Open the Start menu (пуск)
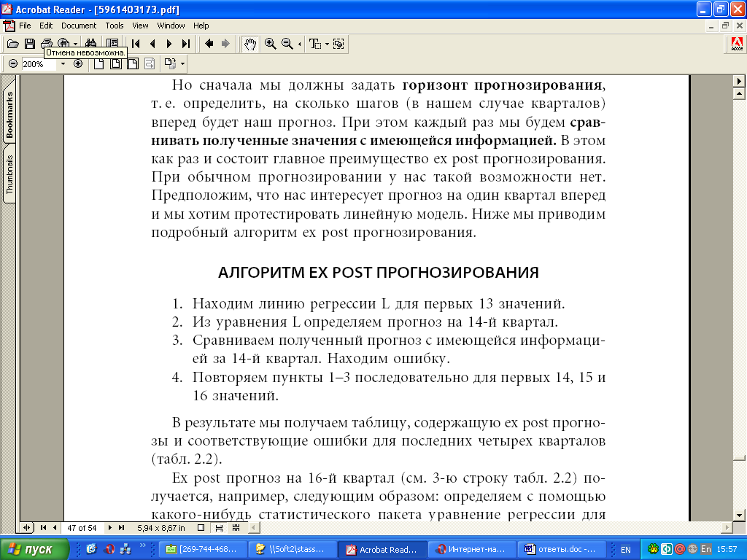The image size is (747, 560). click(34, 549)
